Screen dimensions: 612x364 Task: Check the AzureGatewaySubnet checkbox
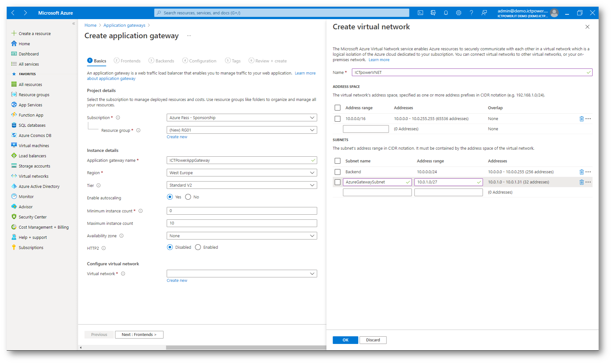(338, 182)
